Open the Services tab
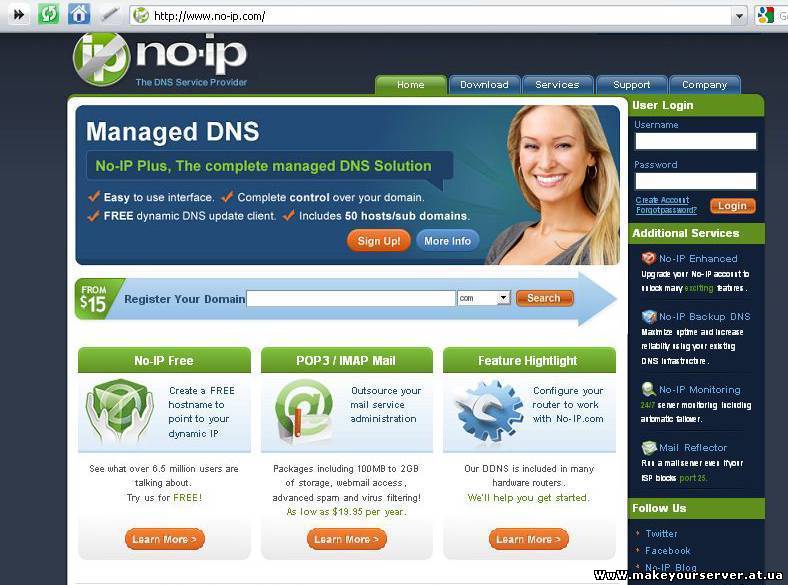The image size is (788, 585). click(557, 84)
